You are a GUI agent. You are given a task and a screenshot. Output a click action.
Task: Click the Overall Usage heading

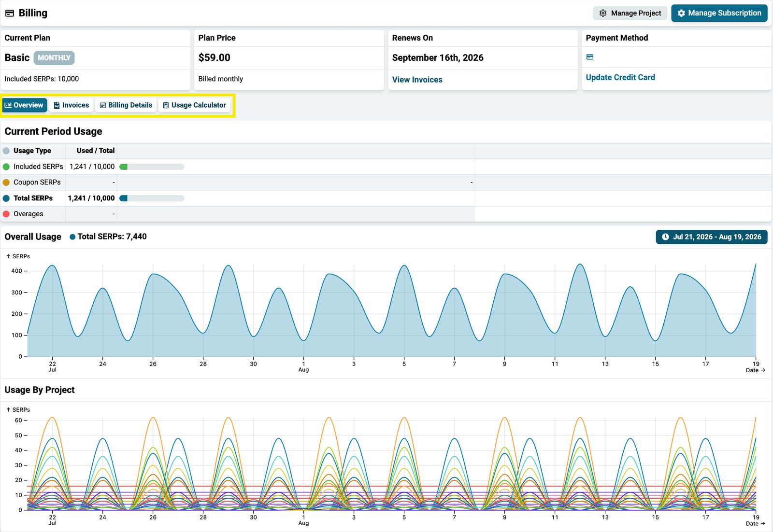click(x=33, y=237)
